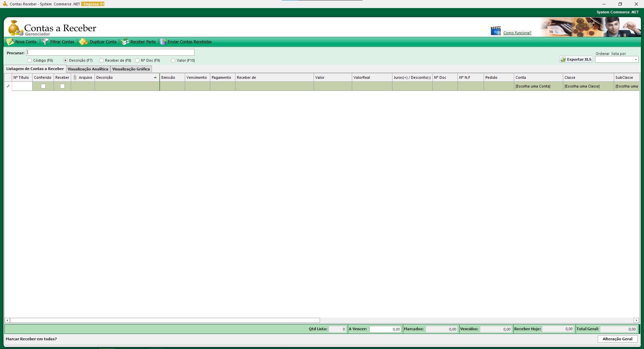The height and width of the screenshot is (349, 644).
Task: Open the Escolha uma Conta cell dropdown
Action: coord(538,86)
